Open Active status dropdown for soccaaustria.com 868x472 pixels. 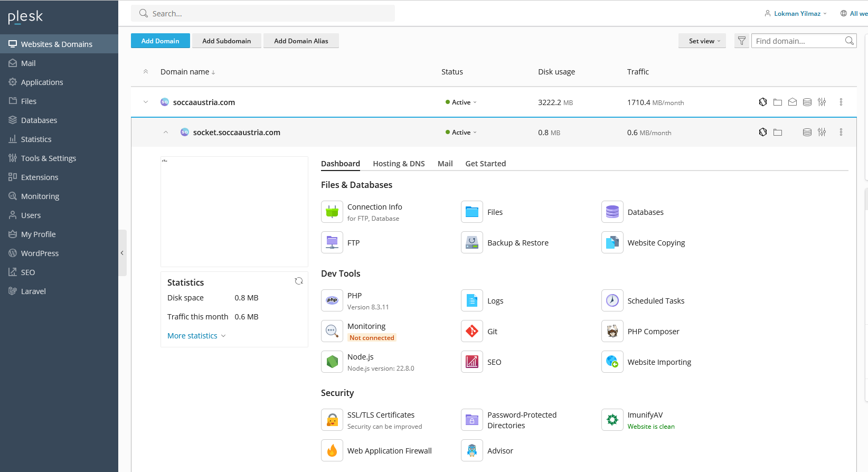click(461, 102)
